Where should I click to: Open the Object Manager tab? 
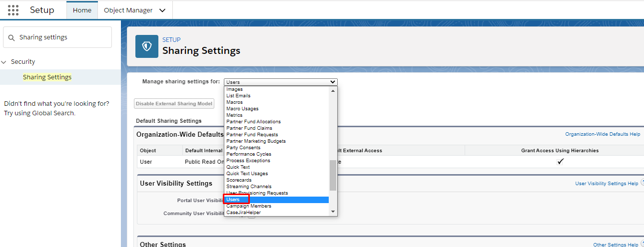pos(128,10)
